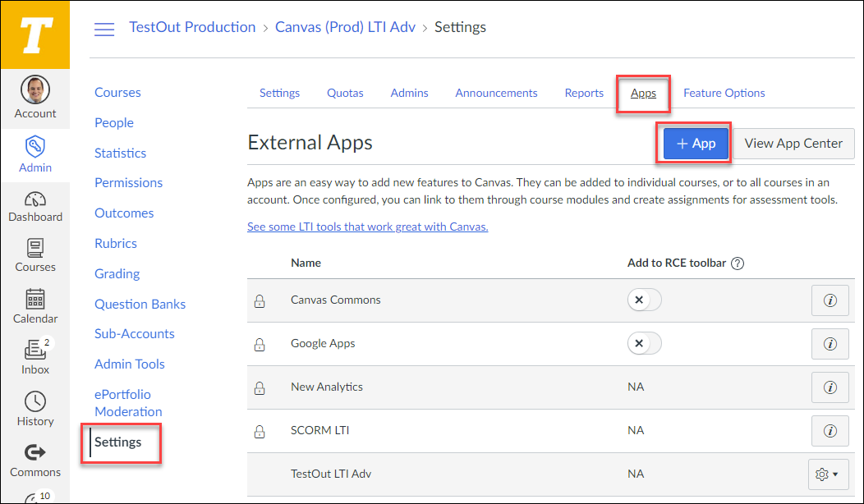Open Courses in the account menu
The image size is (864, 504).
pyautogui.click(x=118, y=93)
